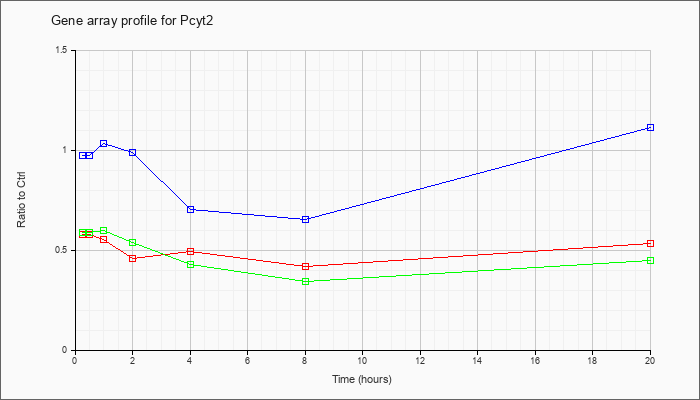Image resolution: width=700 pixels, height=400 pixels.
Task: Click the blue data point at 4 hours
Action: coord(190,210)
